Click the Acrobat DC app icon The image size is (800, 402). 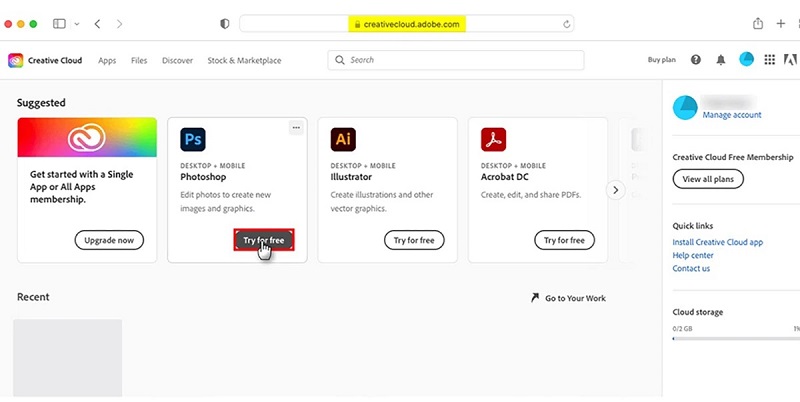[493, 139]
